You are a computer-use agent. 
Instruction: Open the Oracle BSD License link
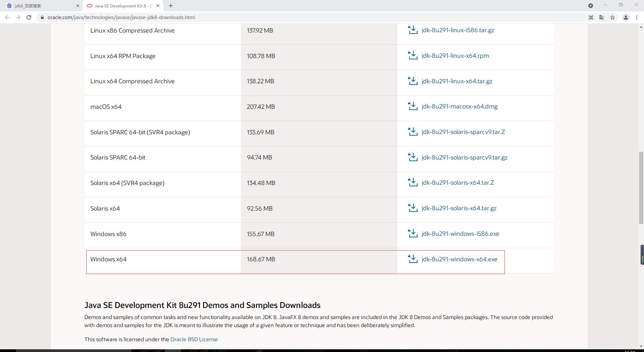pos(194,339)
